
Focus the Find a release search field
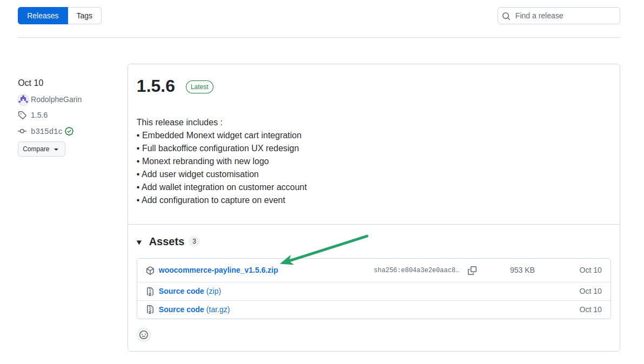[x=559, y=16]
